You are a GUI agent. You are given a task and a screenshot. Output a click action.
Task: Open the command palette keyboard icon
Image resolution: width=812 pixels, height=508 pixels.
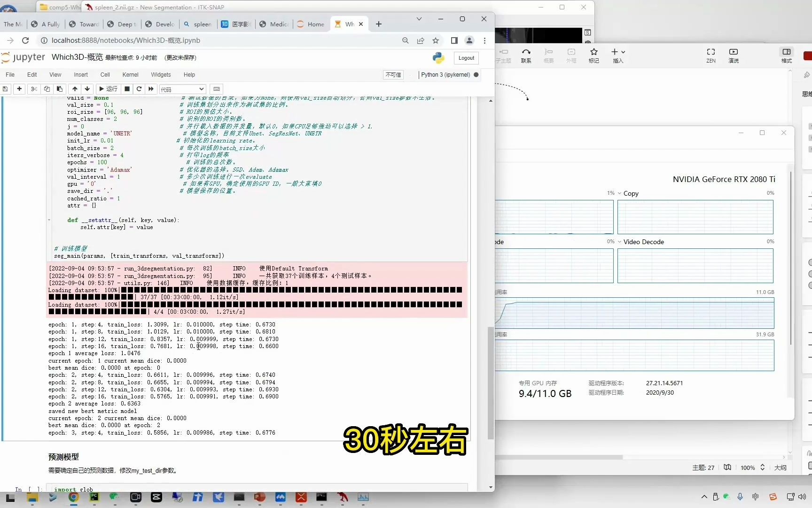tap(217, 89)
